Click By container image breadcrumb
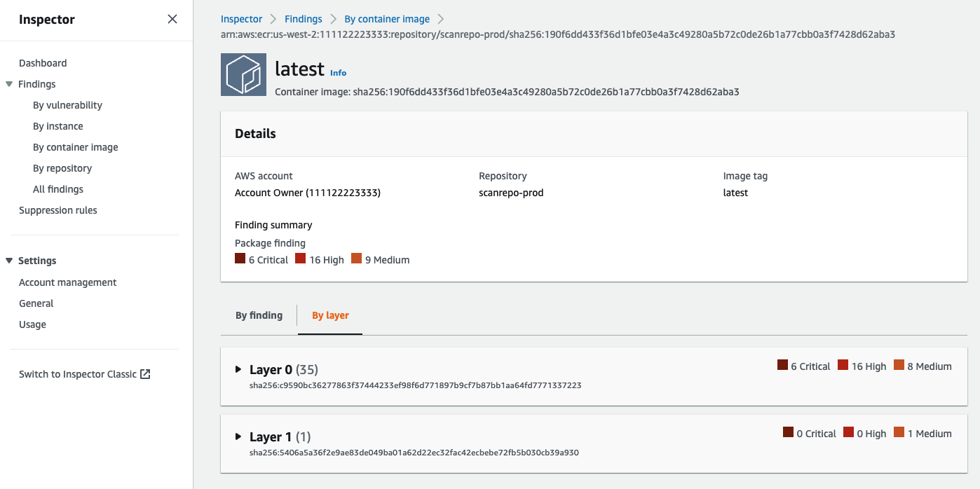This screenshot has height=489, width=980. 387,19
